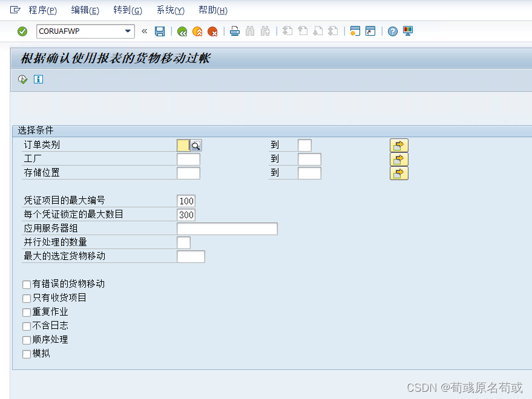Check the 有错误的货物移动 option
The height and width of the screenshot is (399, 532).
[x=26, y=284]
